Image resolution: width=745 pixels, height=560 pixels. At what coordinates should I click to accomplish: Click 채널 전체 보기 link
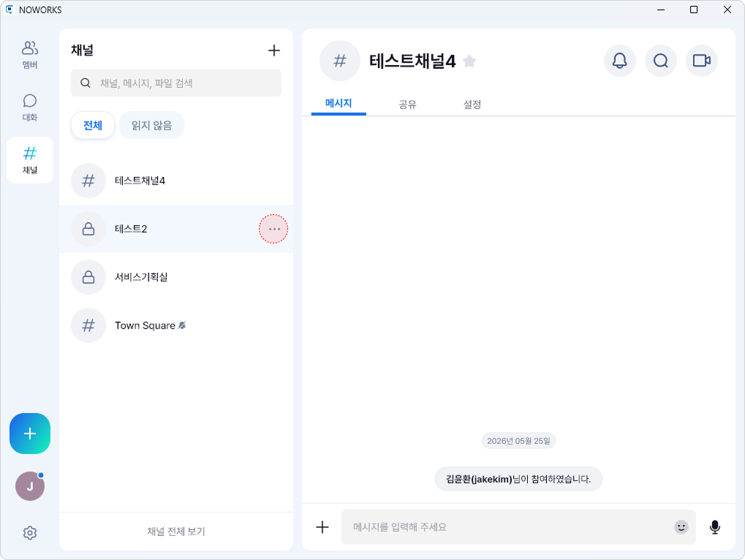click(175, 531)
